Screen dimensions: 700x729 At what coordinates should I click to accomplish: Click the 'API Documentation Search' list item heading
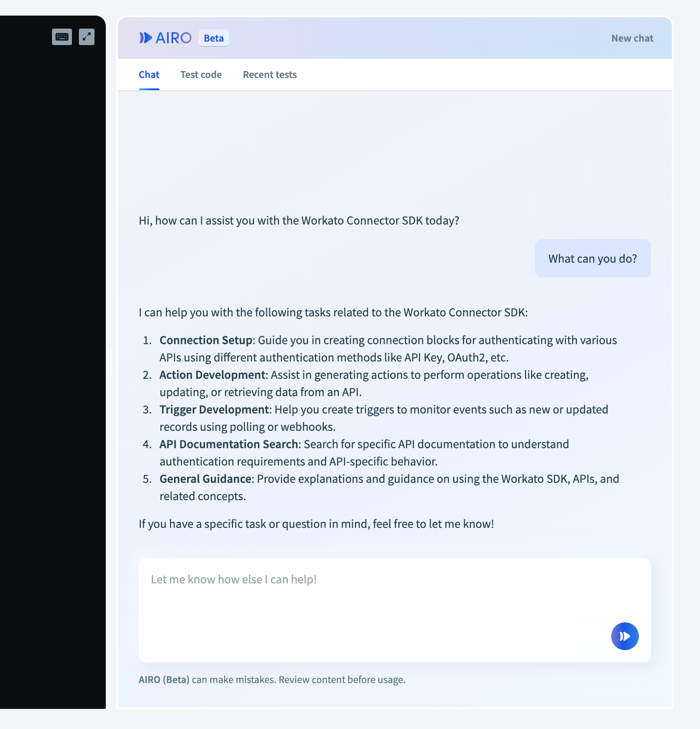point(228,444)
